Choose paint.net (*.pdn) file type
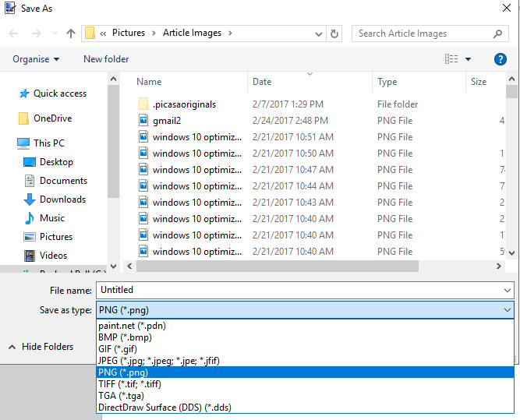520x420 pixels. pyautogui.click(x=305, y=326)
